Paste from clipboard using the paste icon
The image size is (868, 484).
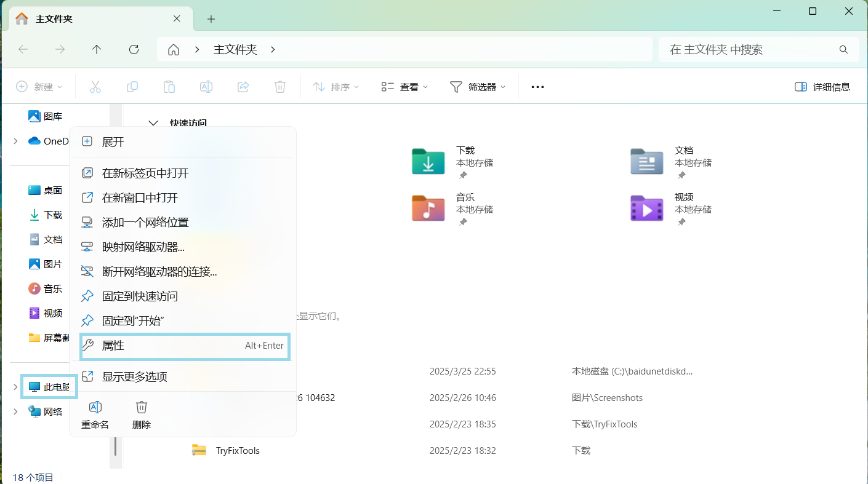tap(169, 86)
